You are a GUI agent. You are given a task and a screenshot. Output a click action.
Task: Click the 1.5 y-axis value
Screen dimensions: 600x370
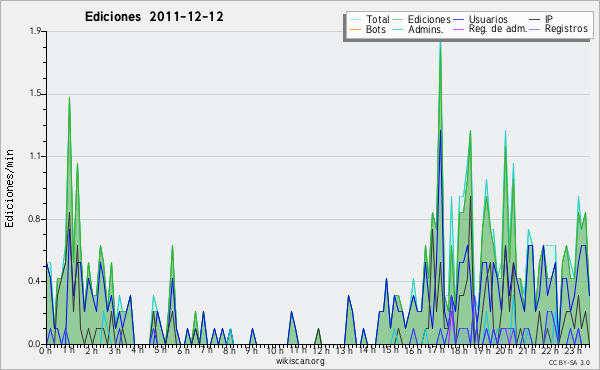pos(35,94)
